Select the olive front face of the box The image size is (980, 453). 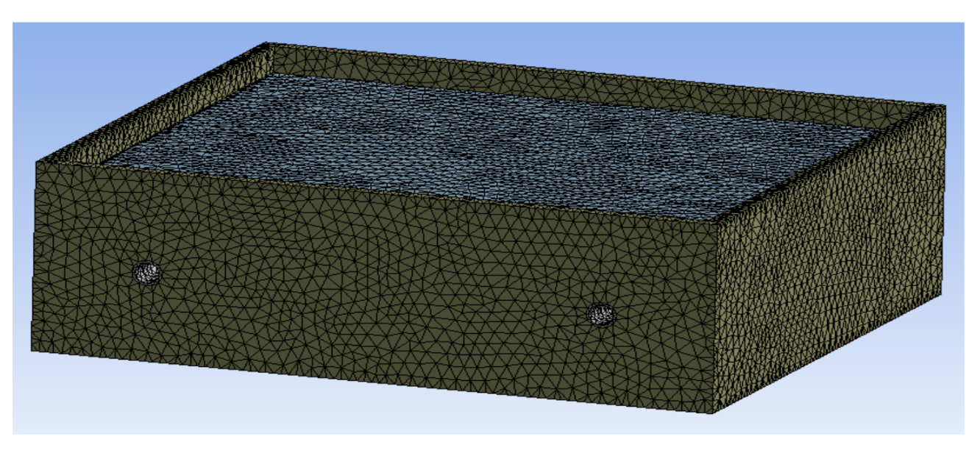368,294
